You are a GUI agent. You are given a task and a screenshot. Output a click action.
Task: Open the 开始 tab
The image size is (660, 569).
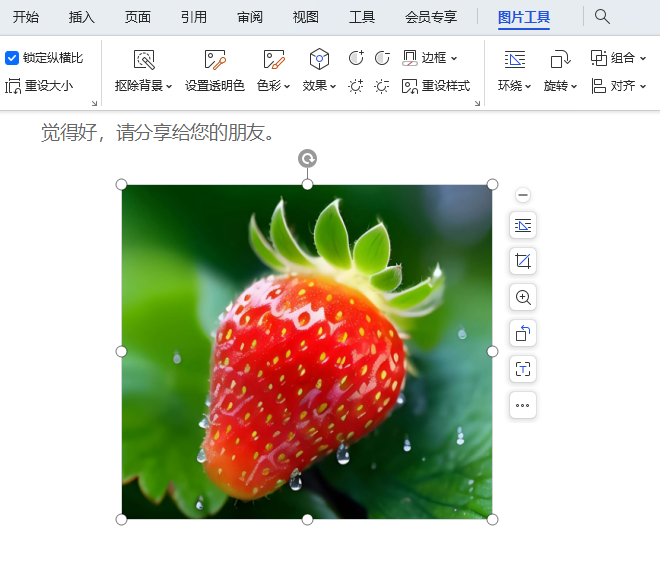(x=26, y=17)
